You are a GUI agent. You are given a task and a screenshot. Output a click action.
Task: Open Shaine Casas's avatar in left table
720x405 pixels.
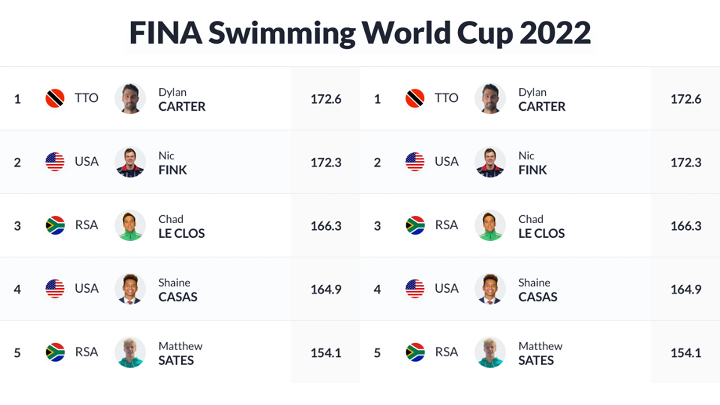130,289
